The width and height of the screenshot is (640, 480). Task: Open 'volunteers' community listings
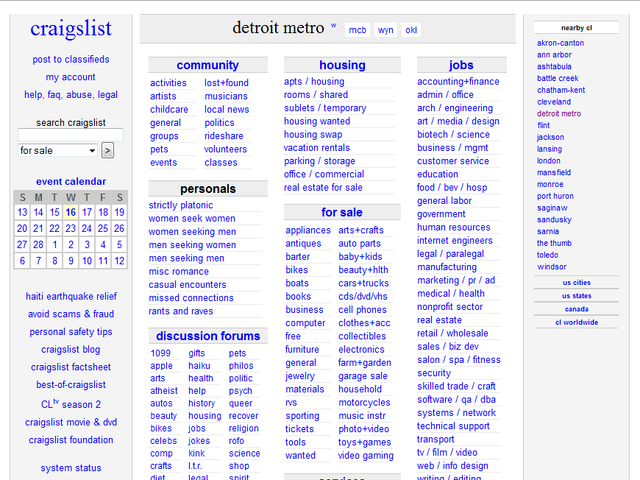tap(226, 149)
